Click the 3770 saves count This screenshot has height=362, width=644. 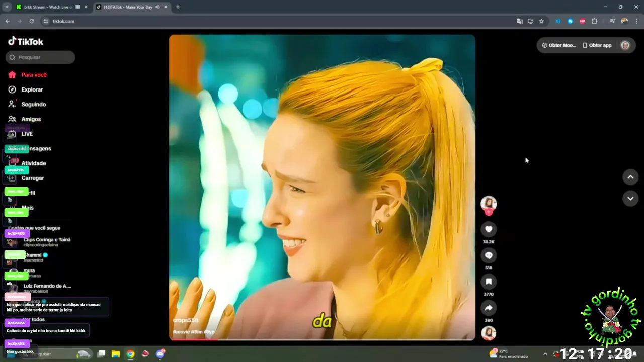point(489,294)
